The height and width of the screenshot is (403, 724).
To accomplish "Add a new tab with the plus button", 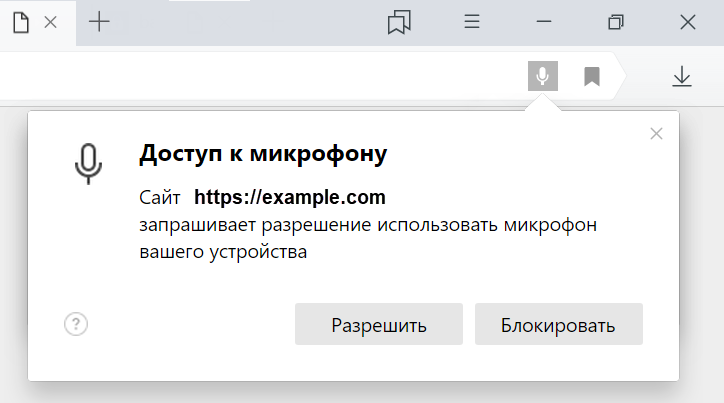I will coord(99,22).
